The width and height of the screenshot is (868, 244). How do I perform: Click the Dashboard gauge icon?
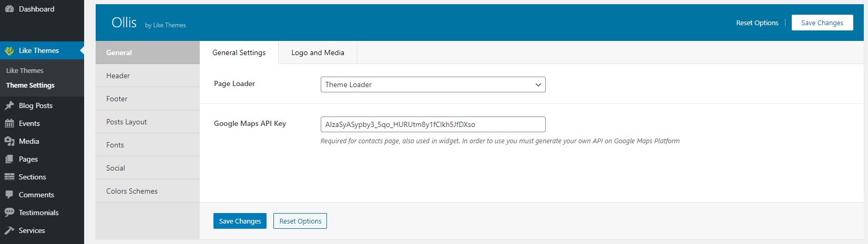point(9,9)
